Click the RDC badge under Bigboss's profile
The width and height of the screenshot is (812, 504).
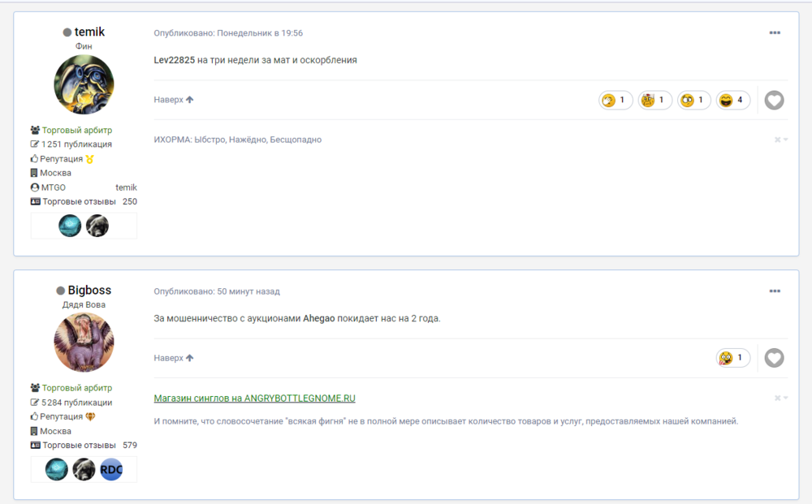pos(111,469)
